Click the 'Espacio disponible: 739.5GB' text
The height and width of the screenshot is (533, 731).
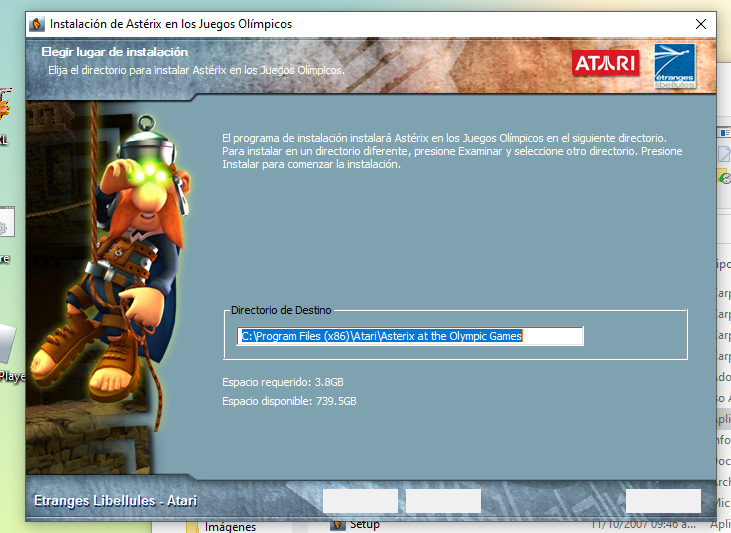pyautogui.click(x=289, y=401)
